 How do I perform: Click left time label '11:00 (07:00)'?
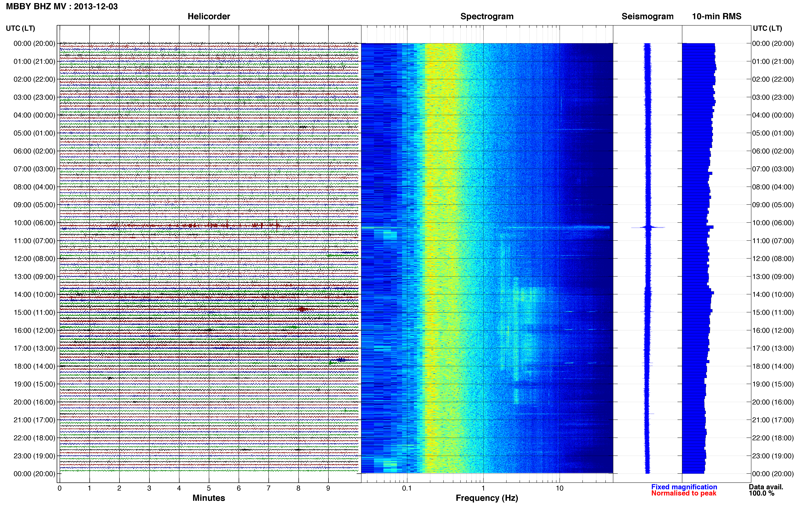34,241
